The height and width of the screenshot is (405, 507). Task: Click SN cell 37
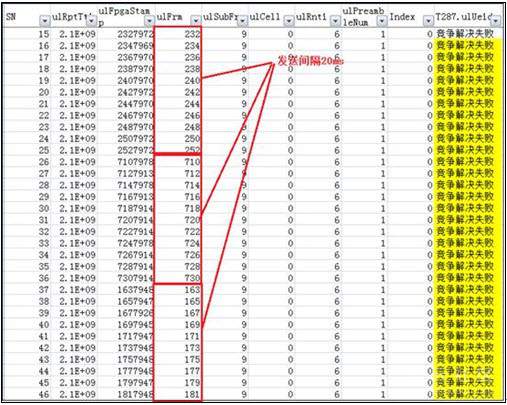(x=44, y=290)
